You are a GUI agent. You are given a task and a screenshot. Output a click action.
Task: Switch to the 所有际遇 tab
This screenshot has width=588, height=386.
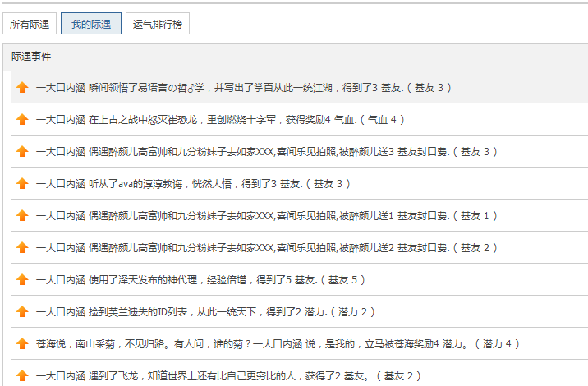tap(30, 24)
